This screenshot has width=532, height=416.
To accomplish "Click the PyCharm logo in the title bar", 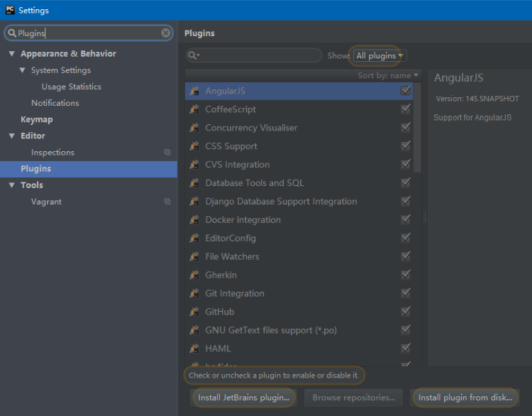I will [10, 10].
